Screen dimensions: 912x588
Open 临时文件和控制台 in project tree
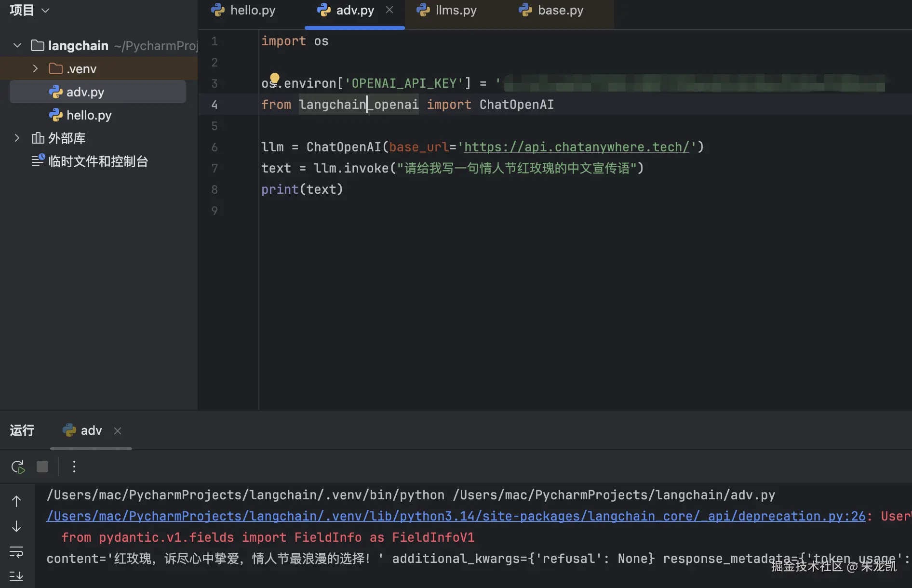pyautogui.click(x=97, y=161)
